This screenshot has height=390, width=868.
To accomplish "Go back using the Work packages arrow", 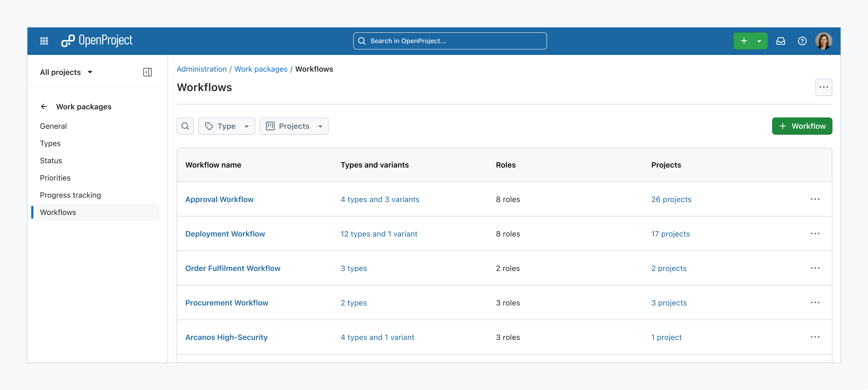I will coord(44,106).
